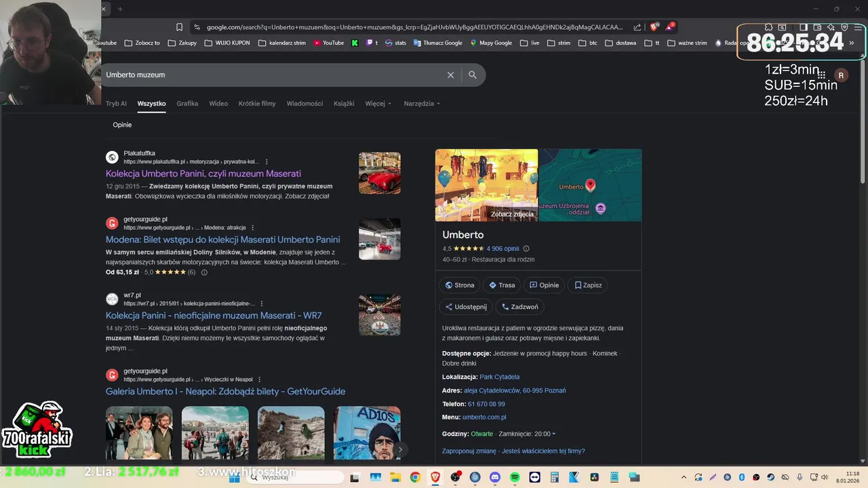868x488 pixels.
Task: Click the info icon next to the 63,15 zł rating
Action: click(x=204, y=272)
